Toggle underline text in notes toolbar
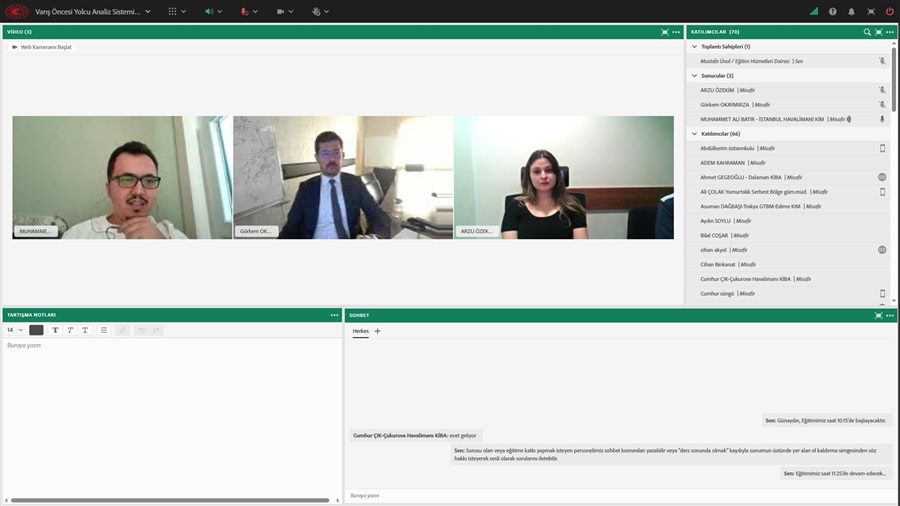Screen dimensions: 900x506 click(x=85, y=330)
